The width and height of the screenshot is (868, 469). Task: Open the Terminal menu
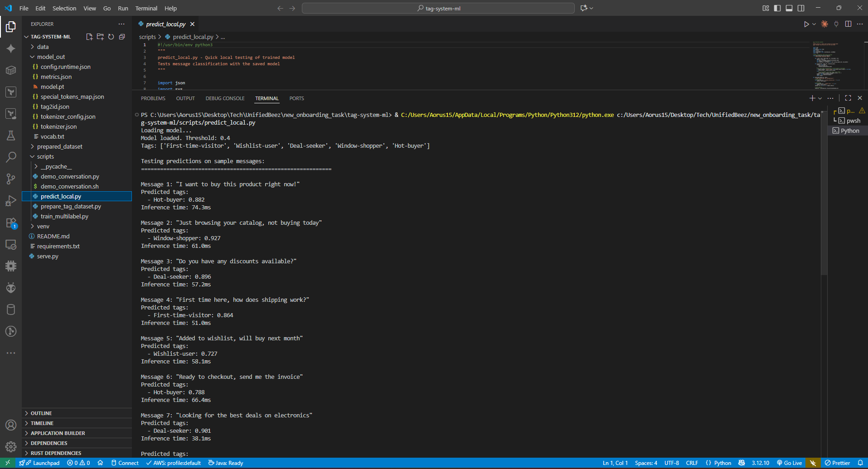tap(146, 8)
